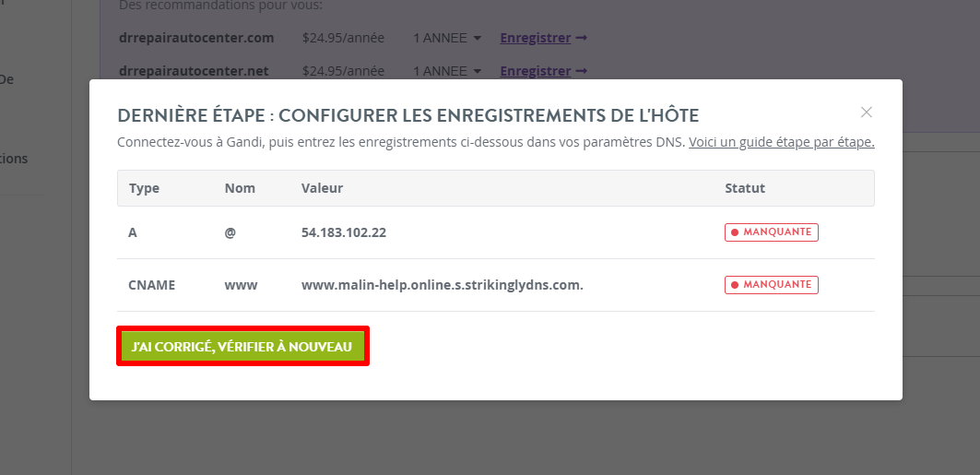The width and height of the screenshot is (980, 475).
Task: Click 'J'ai corrigé, vérifier à nouveau' button
Action: point(242,346)
